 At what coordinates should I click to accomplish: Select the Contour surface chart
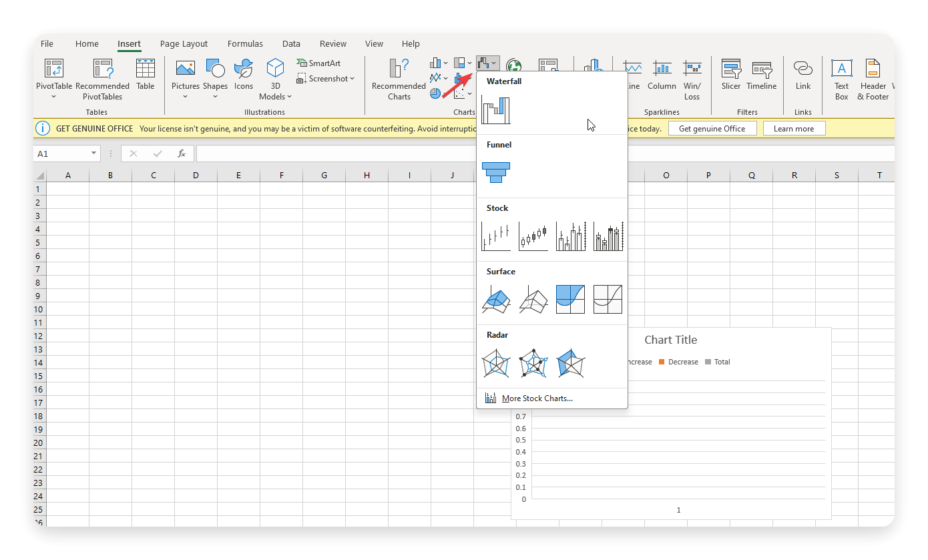pos(571,300)
